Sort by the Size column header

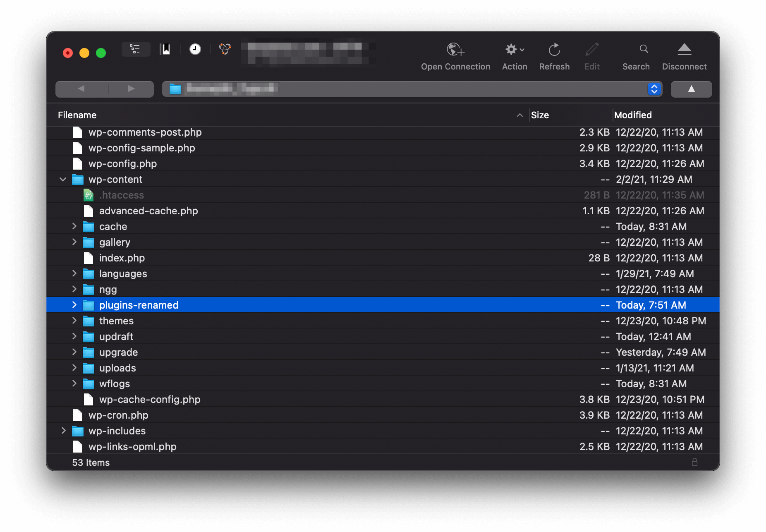tap(540, 115)
